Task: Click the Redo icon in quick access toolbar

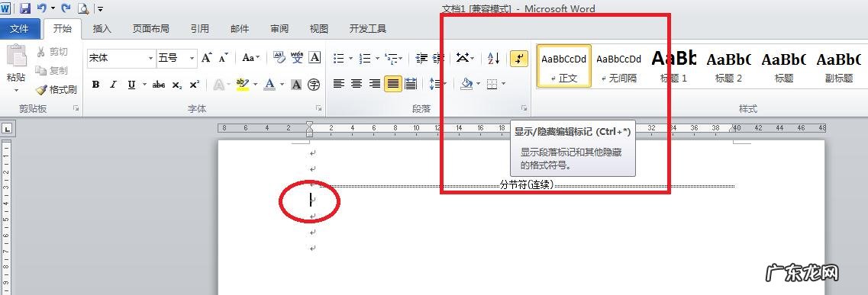Action: (66, 8)
